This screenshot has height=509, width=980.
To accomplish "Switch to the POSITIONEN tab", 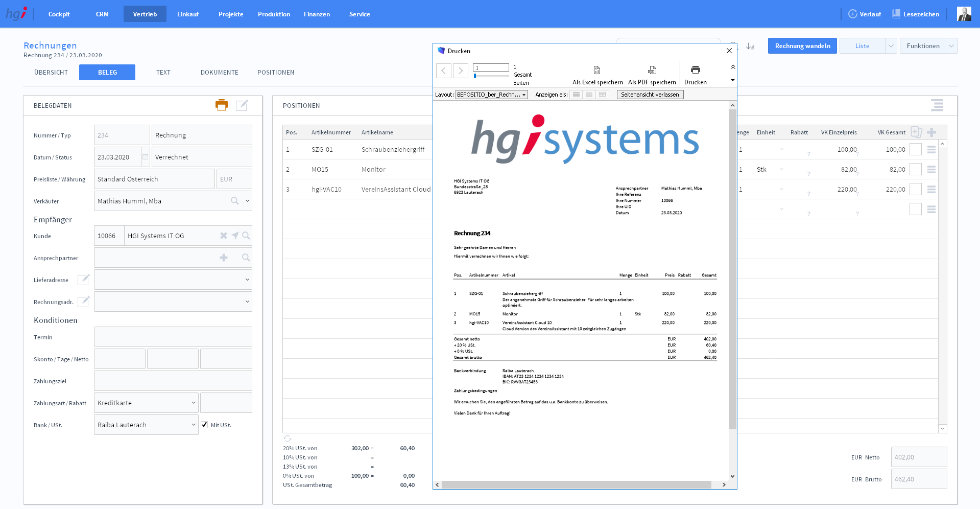I will tap(276, 73).
